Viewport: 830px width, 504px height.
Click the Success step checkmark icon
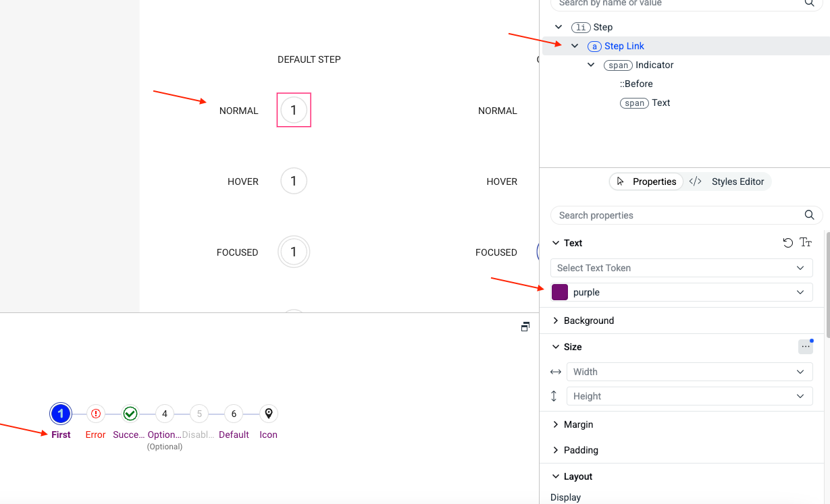[x=130, y=414]
